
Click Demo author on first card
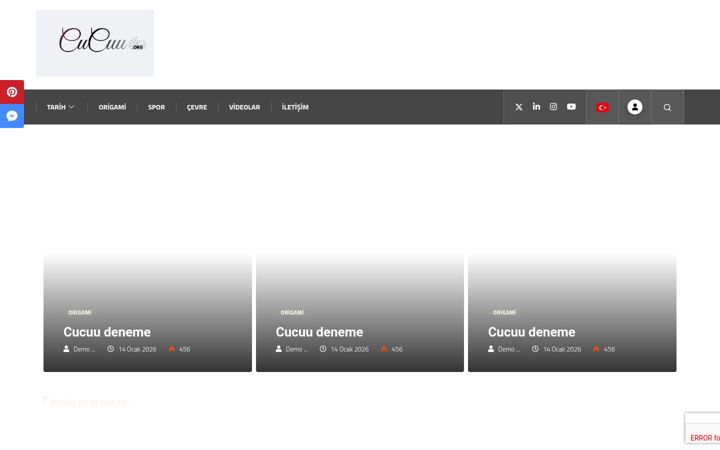coord(79,349)
